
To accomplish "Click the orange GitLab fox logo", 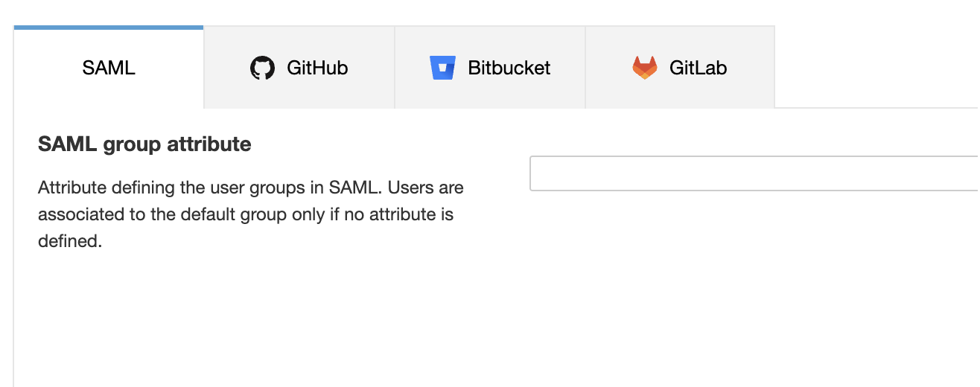I will (645, 68).
